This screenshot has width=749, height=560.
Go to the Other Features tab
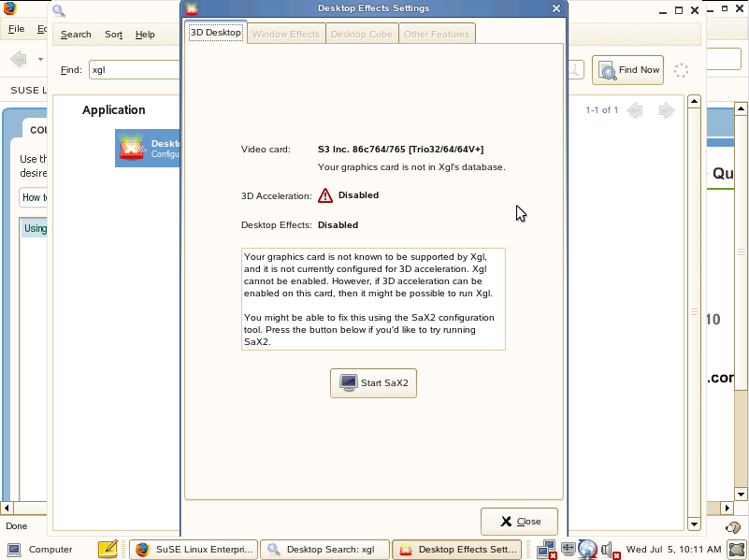(437, 34)
